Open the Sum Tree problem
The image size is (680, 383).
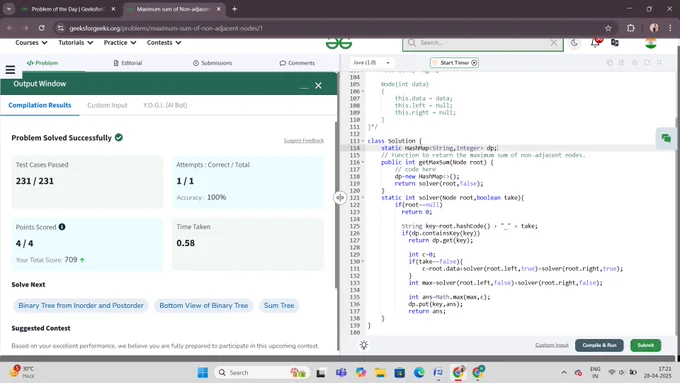pyautogui.click(x=279, y=305)
